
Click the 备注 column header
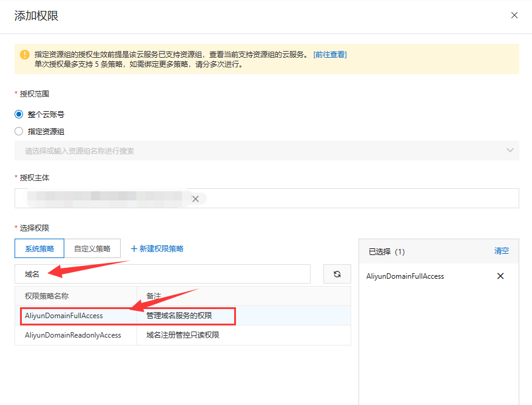(153, 296)
